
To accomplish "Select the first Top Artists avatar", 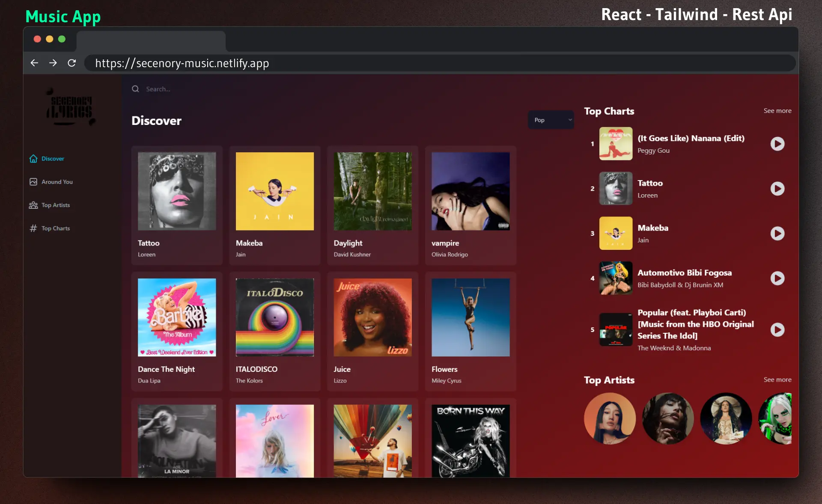I will (609, 418).
